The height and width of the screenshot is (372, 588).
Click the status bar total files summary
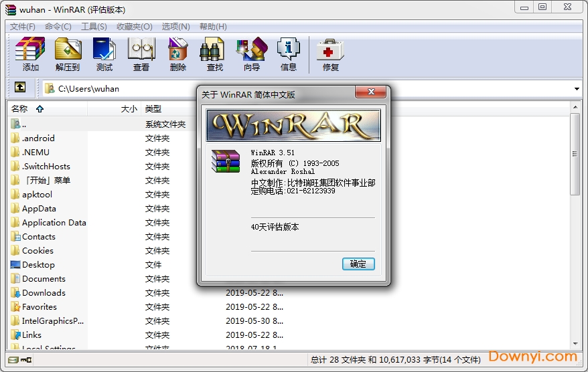click(396, 360)
